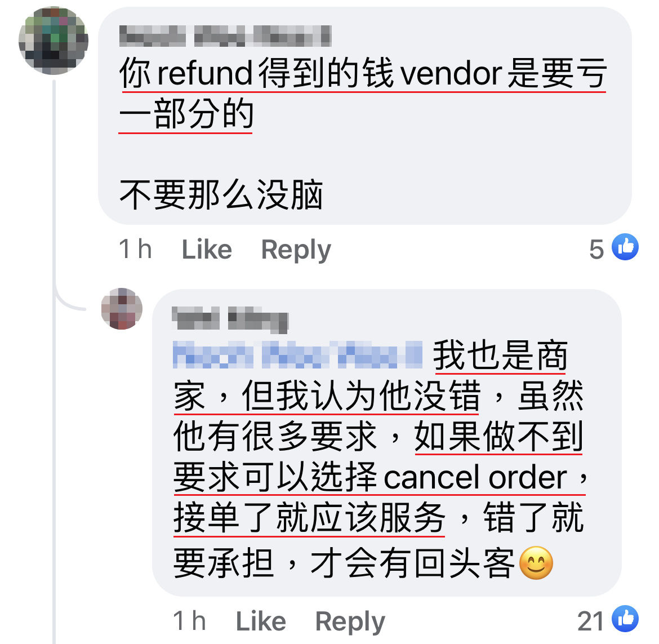
Task: View the blue thumbs-up reaction icon beside 21
Action: [625, 618]
